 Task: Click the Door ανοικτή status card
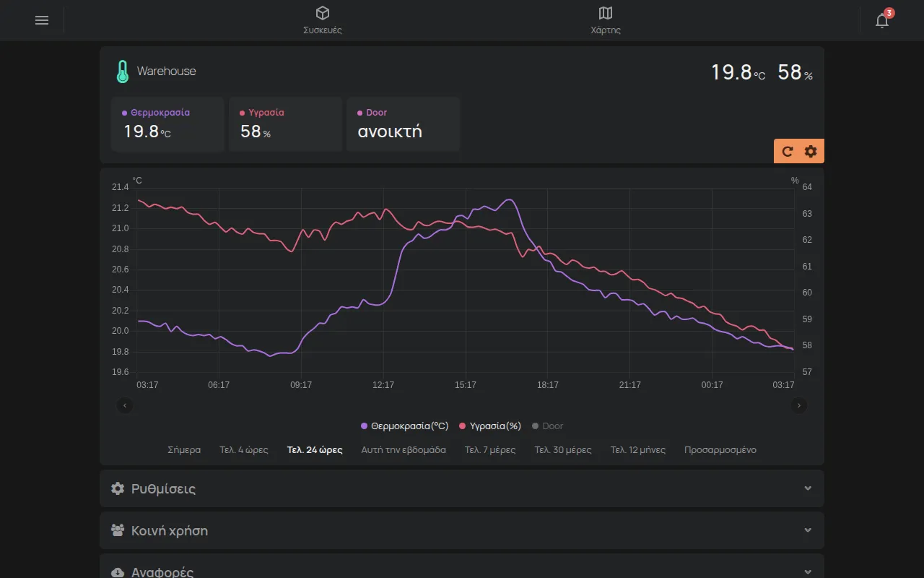click(404, 124)
